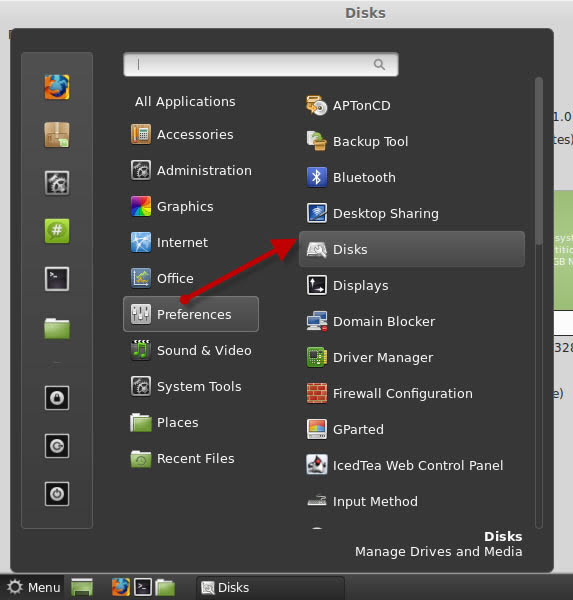This screenshot has height=600, width=573.
Task: Open the green Files folder favorite
Action: pos(57,328)
